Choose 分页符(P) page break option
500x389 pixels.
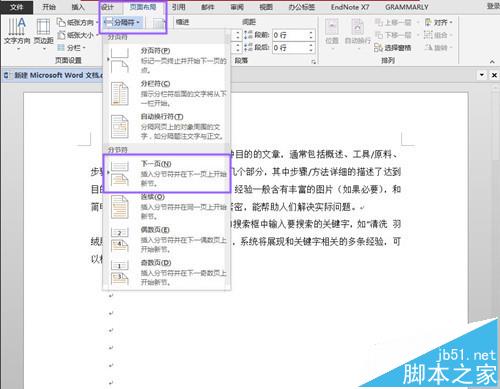(x=167, y=60)
